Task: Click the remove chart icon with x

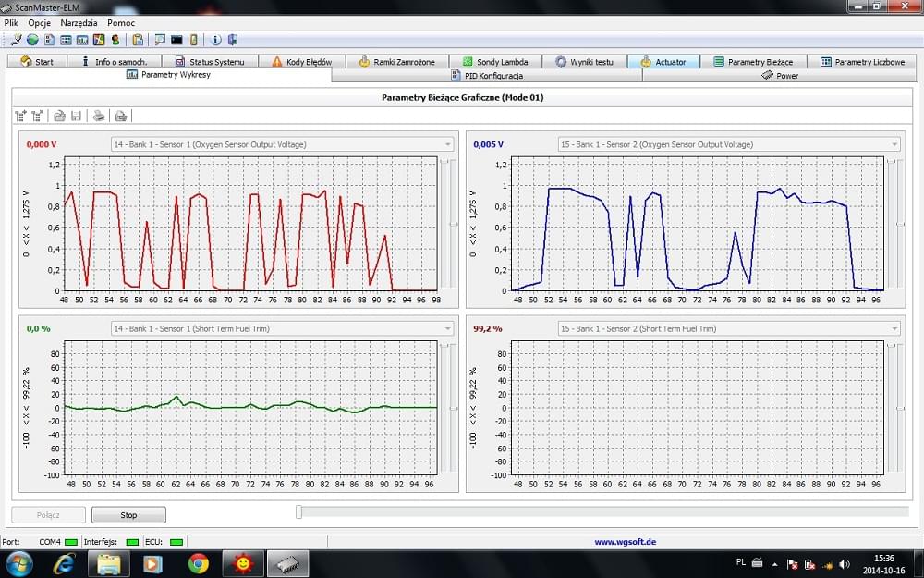Action: pos(38,116)
